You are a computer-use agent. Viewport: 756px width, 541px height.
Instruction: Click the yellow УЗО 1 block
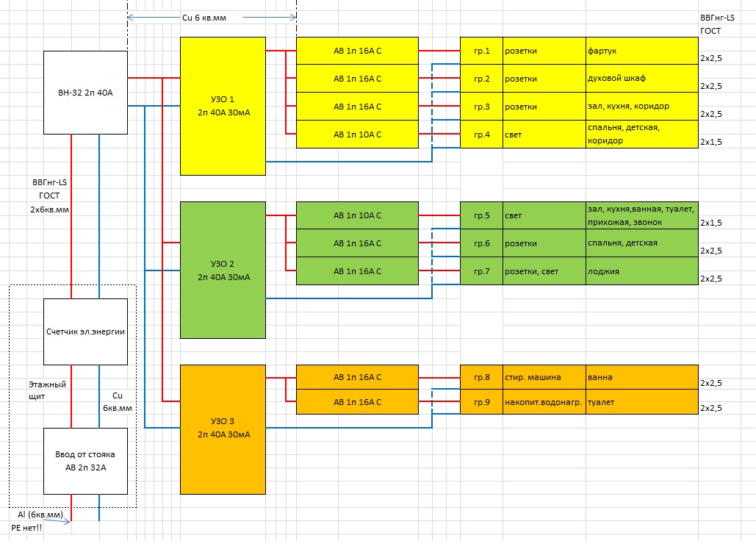[x=223, y=106]
